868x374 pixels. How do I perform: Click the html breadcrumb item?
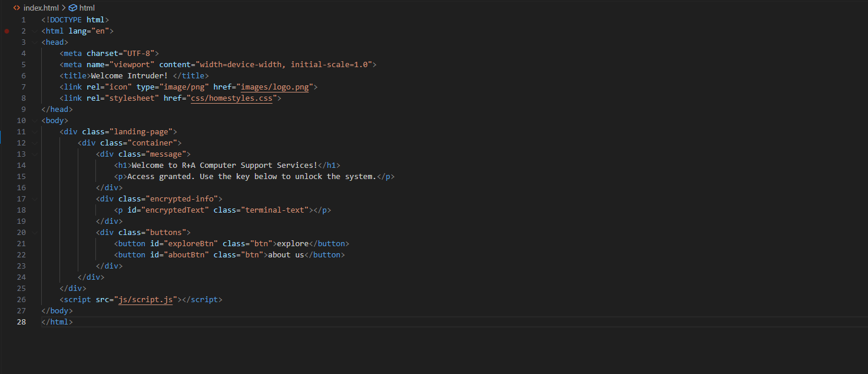[x=86, y=8]
